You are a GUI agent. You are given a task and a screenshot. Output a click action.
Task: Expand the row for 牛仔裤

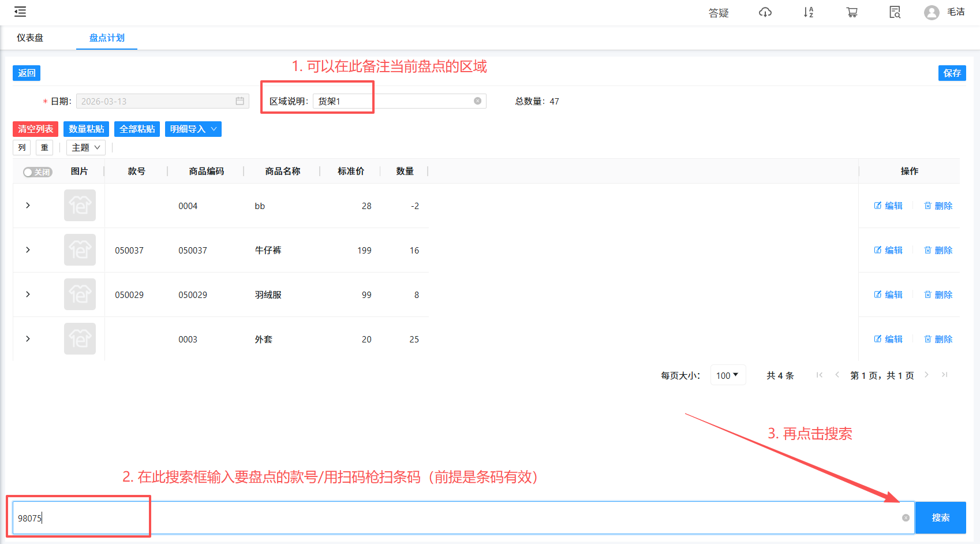(x=28, y=250)
